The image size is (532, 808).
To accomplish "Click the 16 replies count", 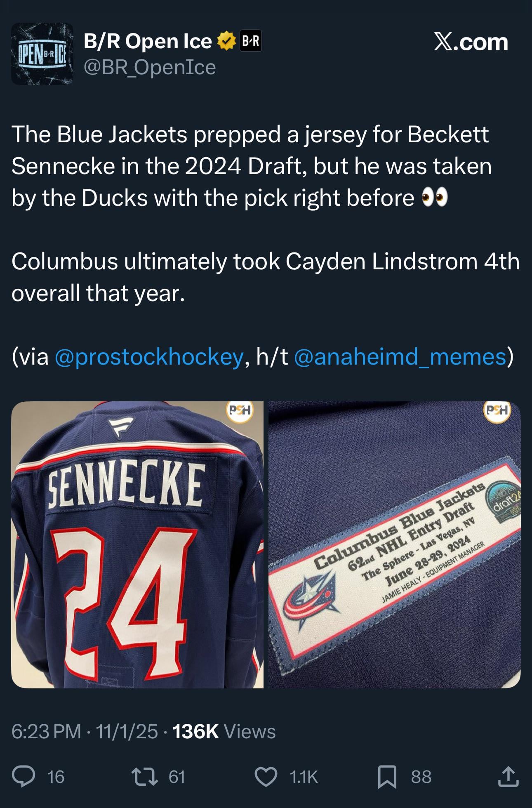I will pyautogui.click(x=56, y=777).
